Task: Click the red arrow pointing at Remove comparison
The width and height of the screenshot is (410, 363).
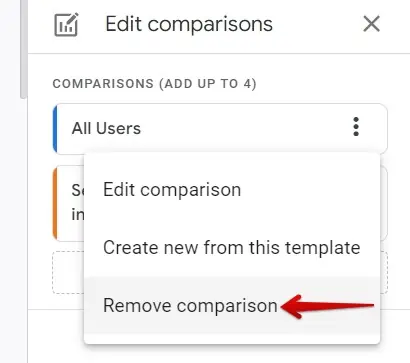Action: 327,306
